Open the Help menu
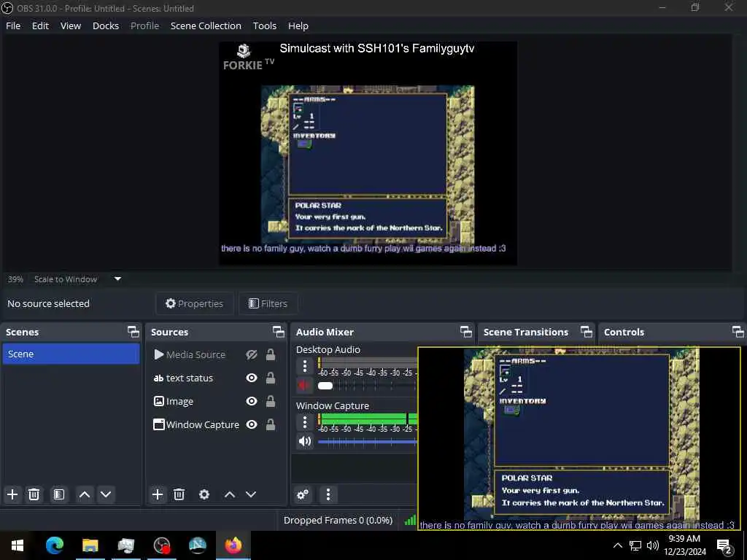 (x=298, y=26)
